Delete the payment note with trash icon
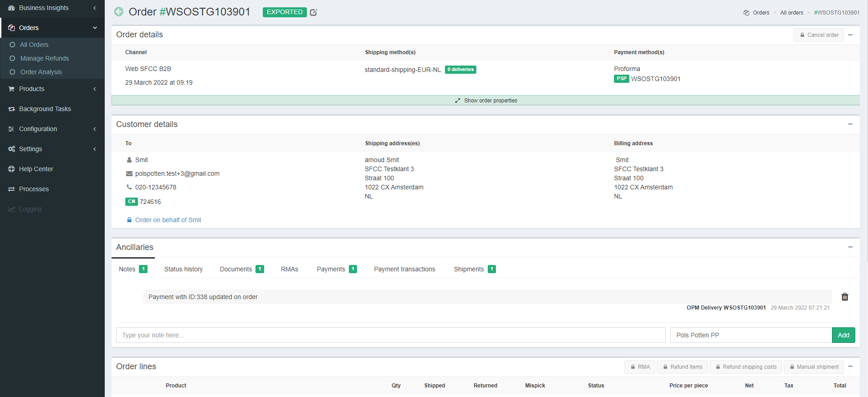868x397 pixels. point(844,297)
